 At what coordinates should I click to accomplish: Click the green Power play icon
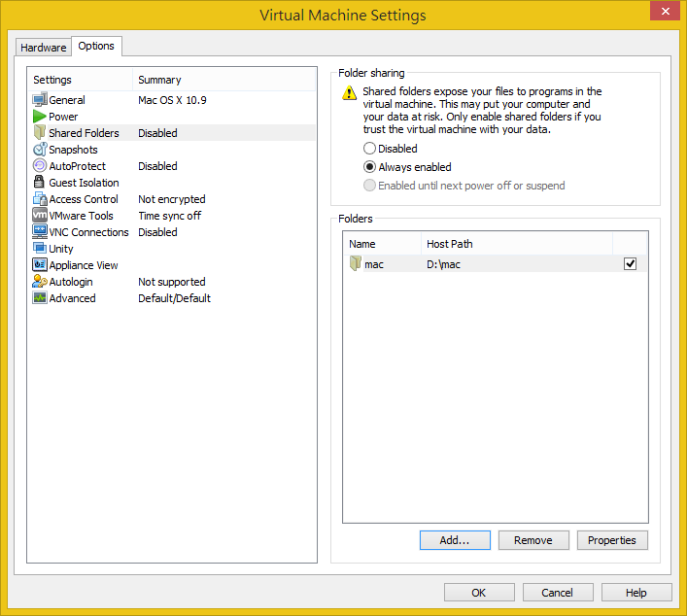click(40, 117)
